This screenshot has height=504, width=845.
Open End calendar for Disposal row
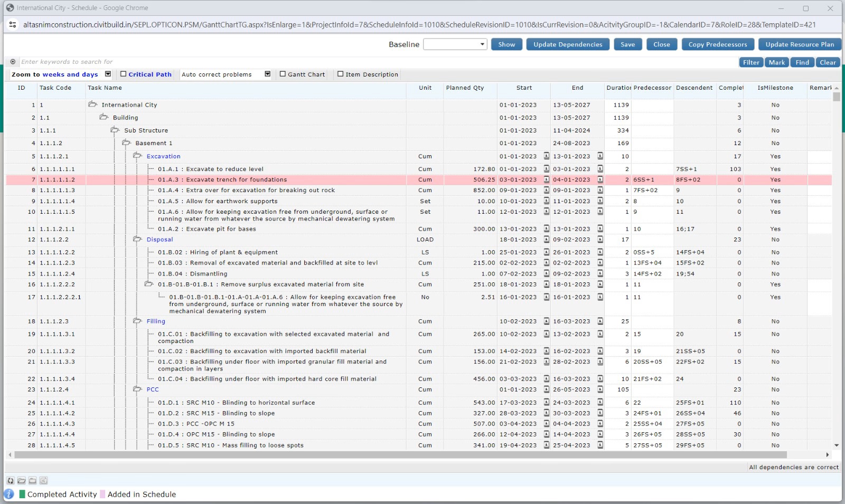[600, 240]
